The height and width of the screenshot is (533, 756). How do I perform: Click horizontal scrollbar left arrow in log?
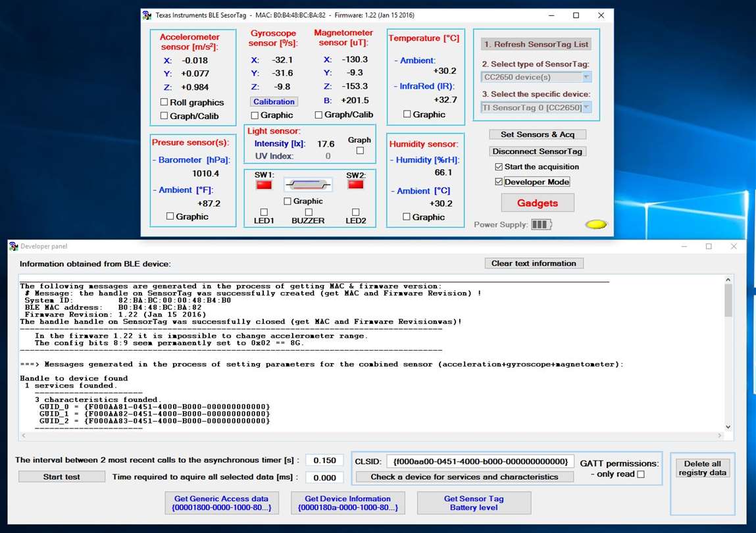[23, 436]
